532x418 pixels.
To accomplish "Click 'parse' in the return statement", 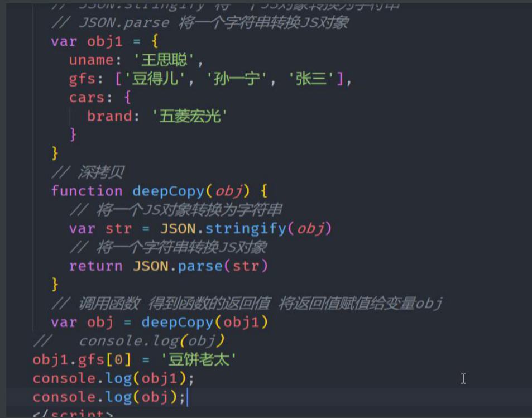I will click(x=200, y=266).
